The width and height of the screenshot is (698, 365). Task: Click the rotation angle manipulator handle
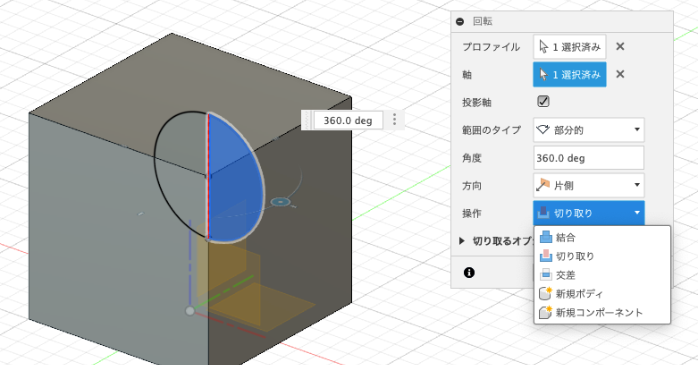280,202
